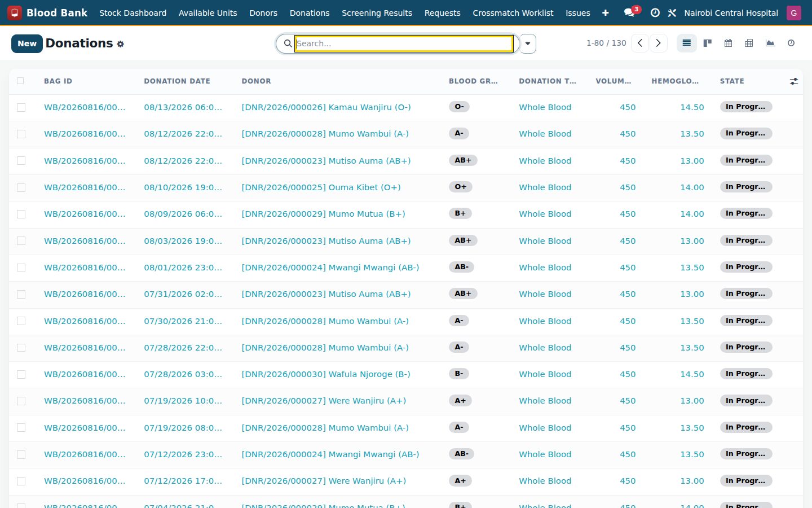
Task: Click the debug tools wrench icon
Action: click(x=672, y=12)
